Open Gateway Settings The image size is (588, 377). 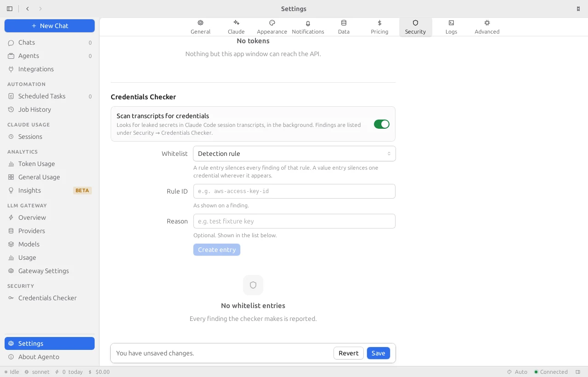pos(50,271)
